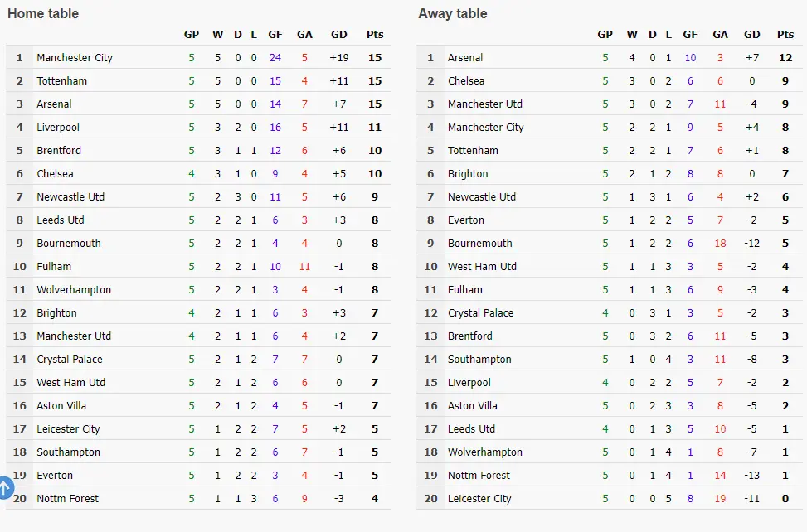The height and width of the screenshot is (532, 807).
Task: Open Leeds Utd in the Home table
Action: click(x=61, y=220)
